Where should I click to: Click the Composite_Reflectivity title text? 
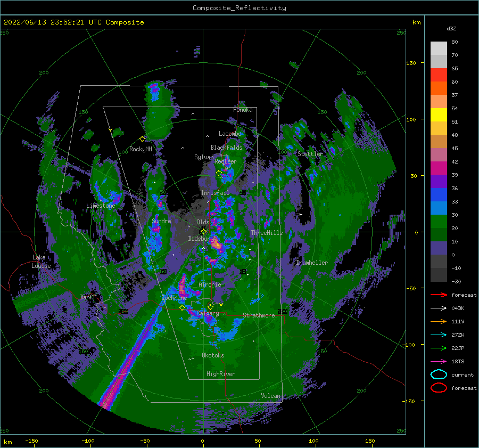coord(239,8)
